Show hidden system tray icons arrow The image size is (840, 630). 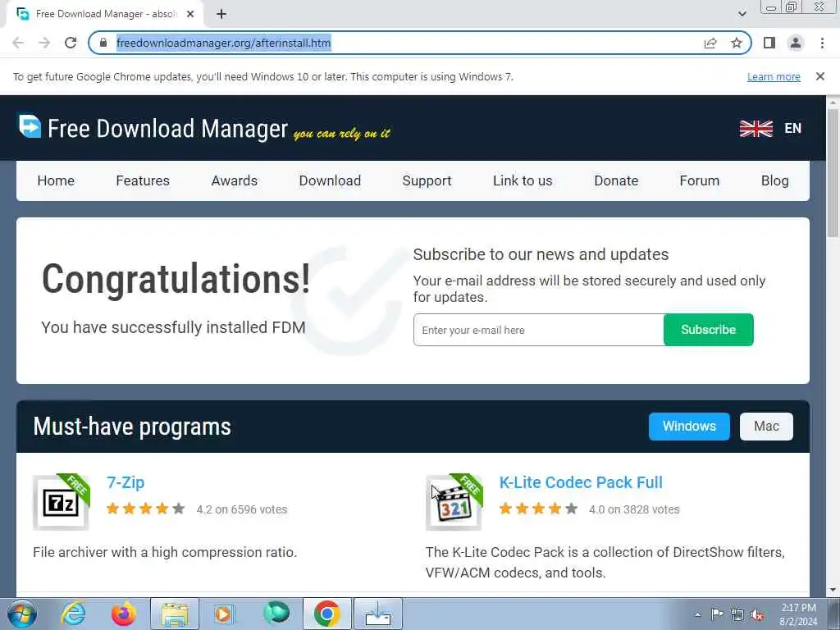[697, 614]
